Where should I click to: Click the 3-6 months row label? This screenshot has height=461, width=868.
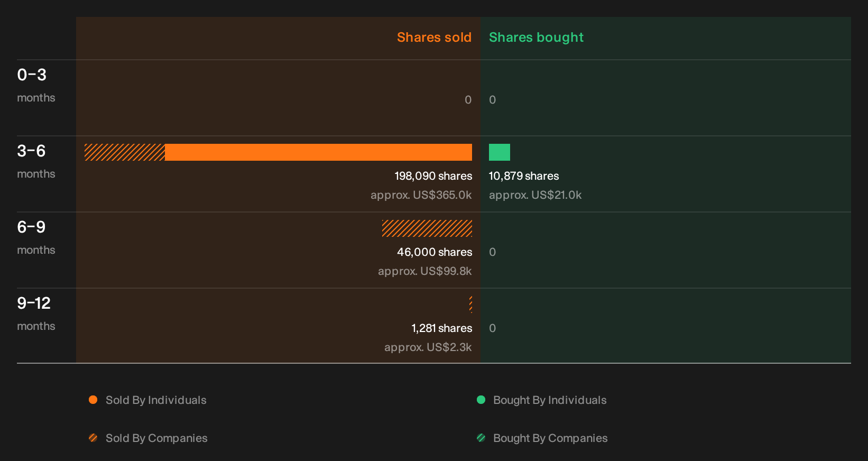tap(36, 161)
